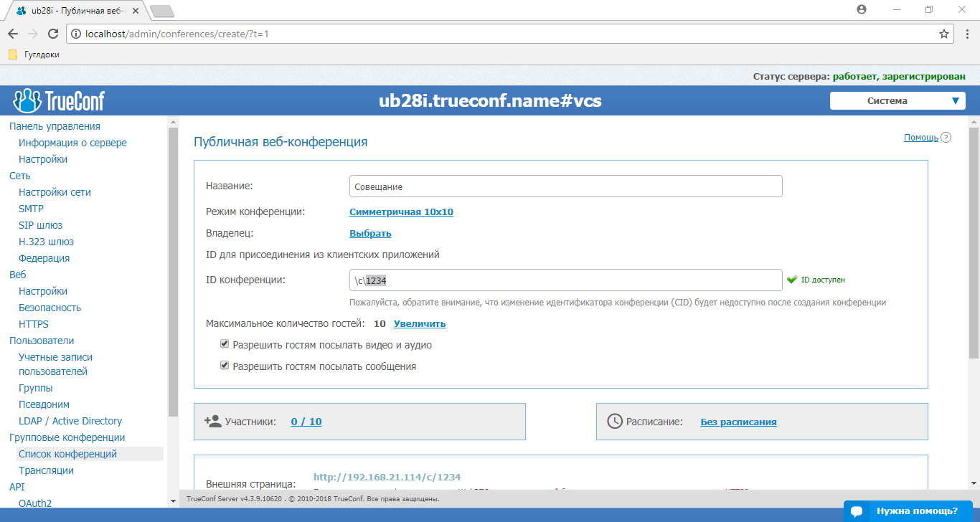The height and width of the screenshot is (522, 980).
Task: Click the Название input field
Action: (565, 186)
